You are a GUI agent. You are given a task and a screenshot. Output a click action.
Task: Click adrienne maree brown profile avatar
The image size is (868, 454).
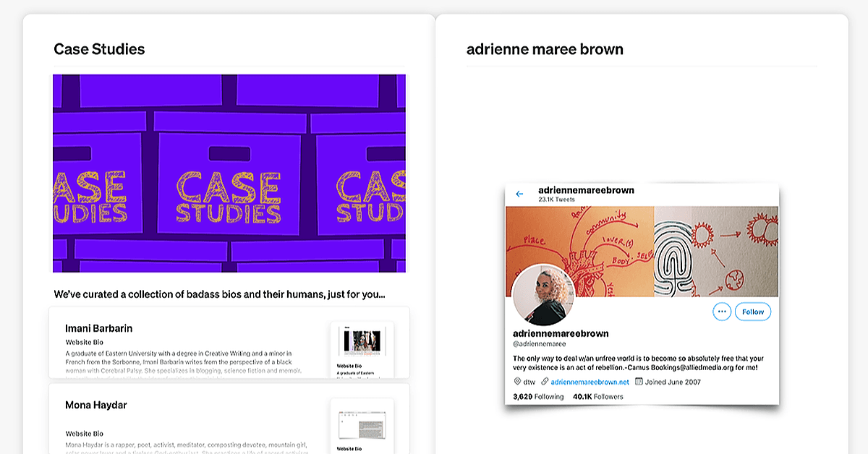[x=543, y=295]
